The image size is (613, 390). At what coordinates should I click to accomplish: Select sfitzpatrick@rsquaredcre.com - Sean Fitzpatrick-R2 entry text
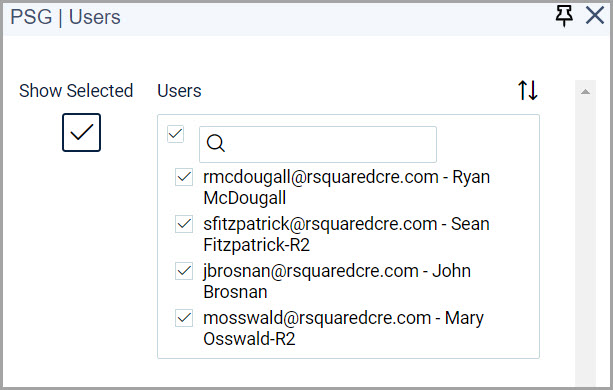point(346,234)
